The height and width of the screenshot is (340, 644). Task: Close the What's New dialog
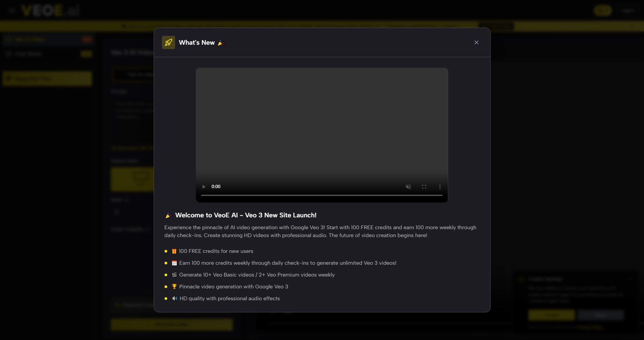coord(476,42)
